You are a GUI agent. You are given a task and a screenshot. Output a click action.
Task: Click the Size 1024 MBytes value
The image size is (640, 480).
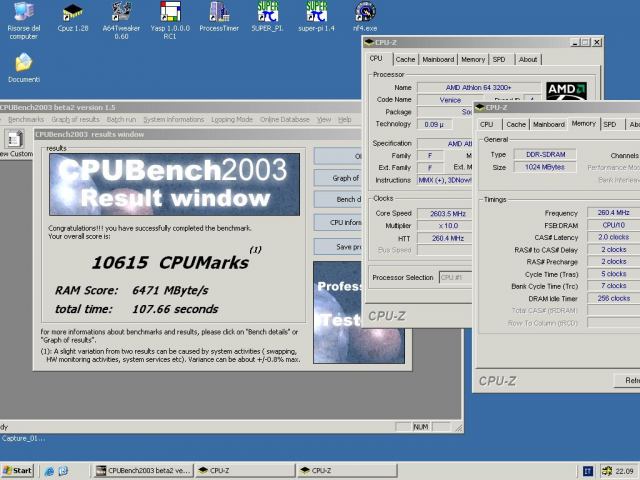(545, 167)
